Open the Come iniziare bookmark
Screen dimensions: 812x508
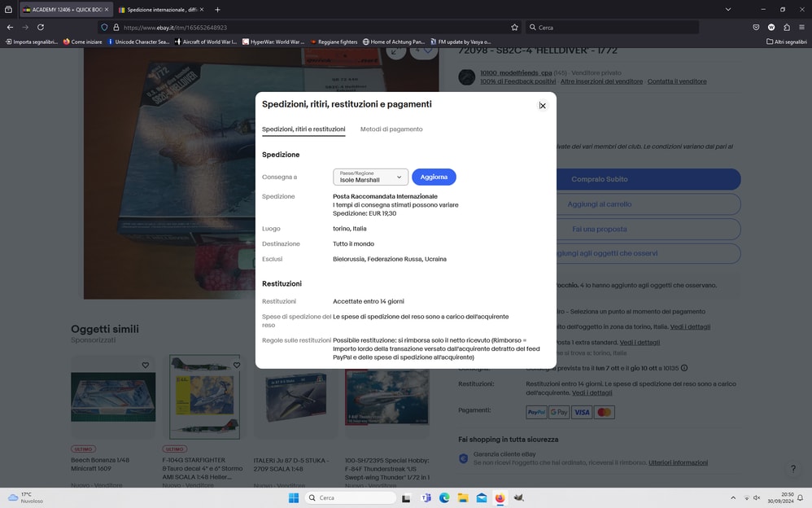tap(82, 42)
